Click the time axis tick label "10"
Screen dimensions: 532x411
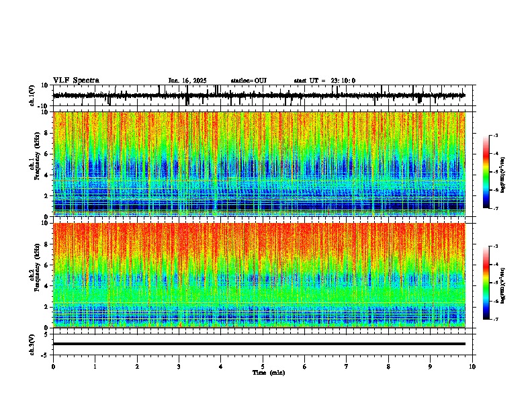point(472,367)
